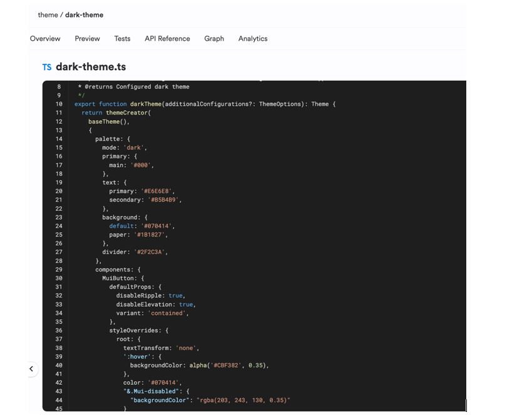Open the Overview tab

point(45,39)
